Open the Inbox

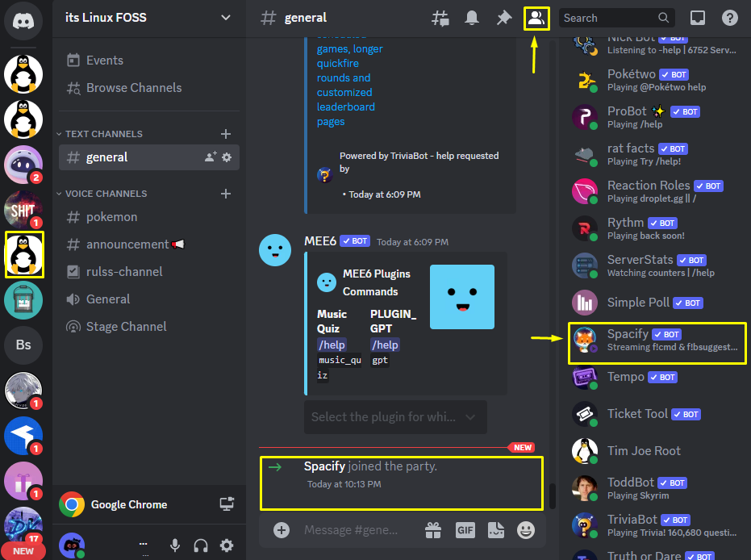[697, 19]
